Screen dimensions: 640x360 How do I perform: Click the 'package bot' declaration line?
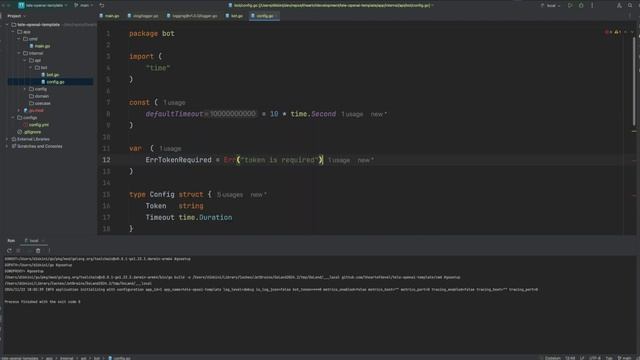tap(152, 34)
